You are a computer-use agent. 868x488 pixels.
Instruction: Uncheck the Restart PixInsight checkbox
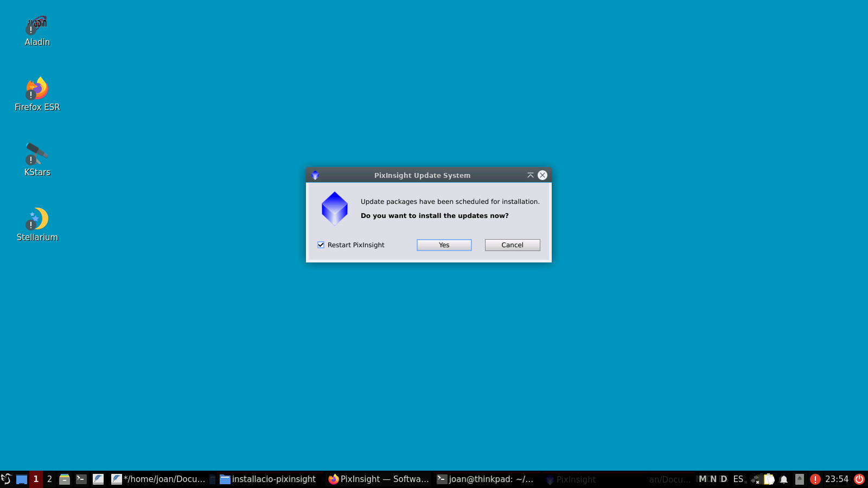click(321, 245)
